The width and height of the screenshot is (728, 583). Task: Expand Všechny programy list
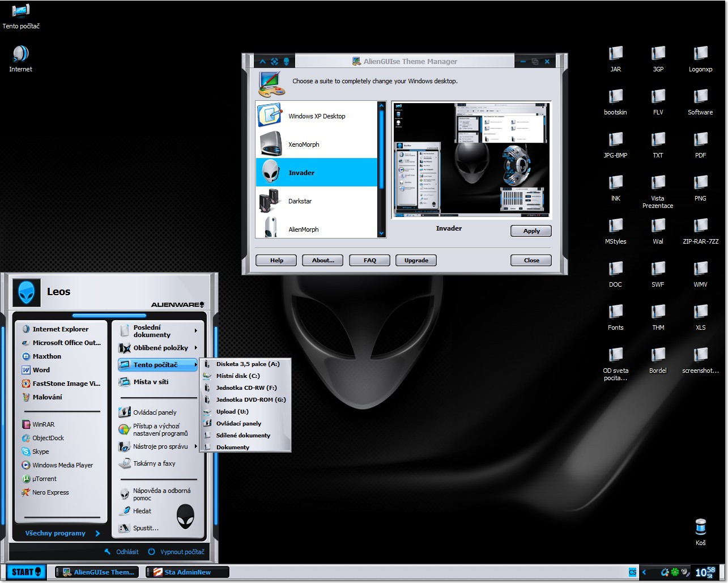(62, 533)
